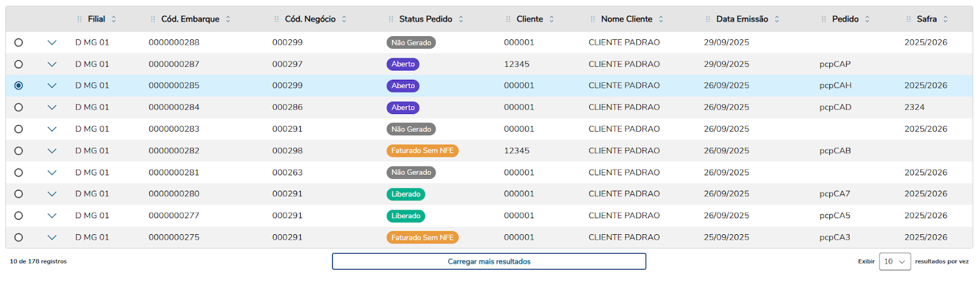Click Nome Cliente sort arrows

click(x=661, y=19)
